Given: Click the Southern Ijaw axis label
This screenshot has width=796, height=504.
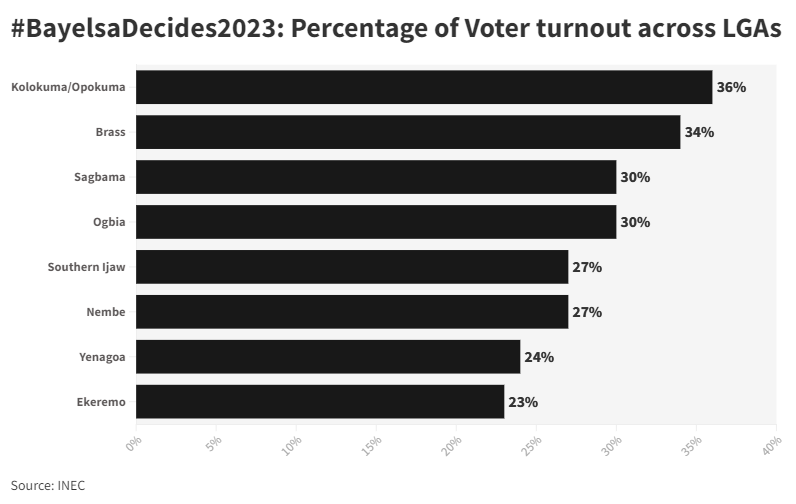Looking at the screenshot, I should click(x=86, y=267).
